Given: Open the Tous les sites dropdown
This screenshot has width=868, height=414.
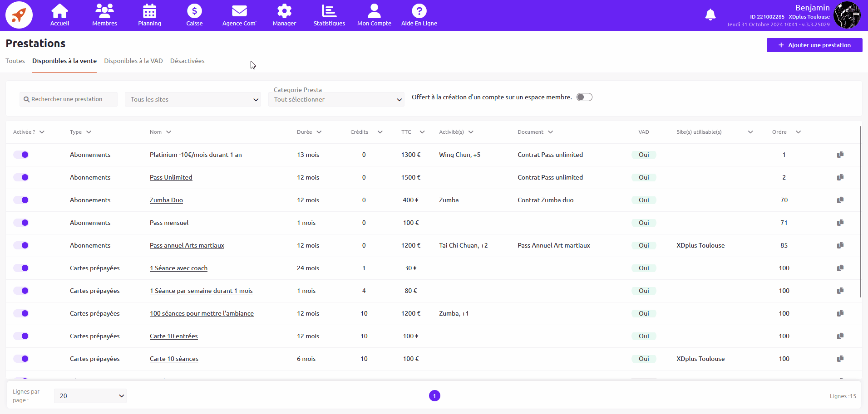Looking at the screenshot, I should pos(193,99).
